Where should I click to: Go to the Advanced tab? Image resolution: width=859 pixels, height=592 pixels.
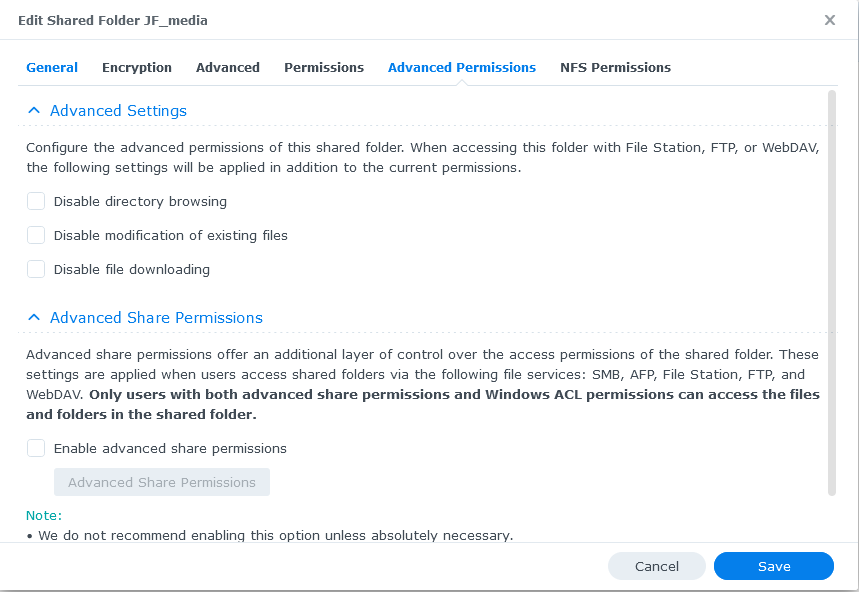pyautogui.click(x=228, y=68)
